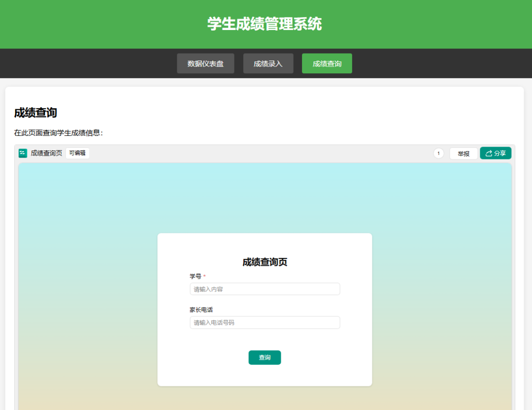Click the 请输入电话号码 placeholder box
Screen dimensions: 532x410
coord(265,322)
